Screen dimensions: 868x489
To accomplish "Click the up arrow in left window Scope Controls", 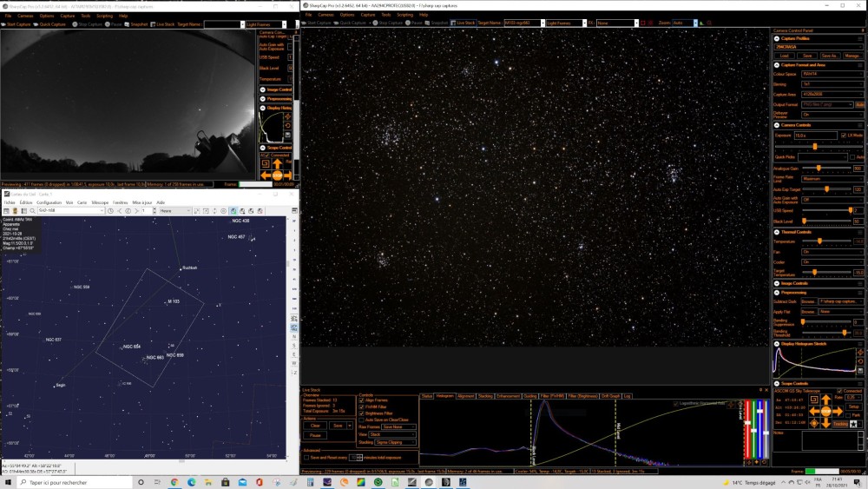I will pos(278,164).
